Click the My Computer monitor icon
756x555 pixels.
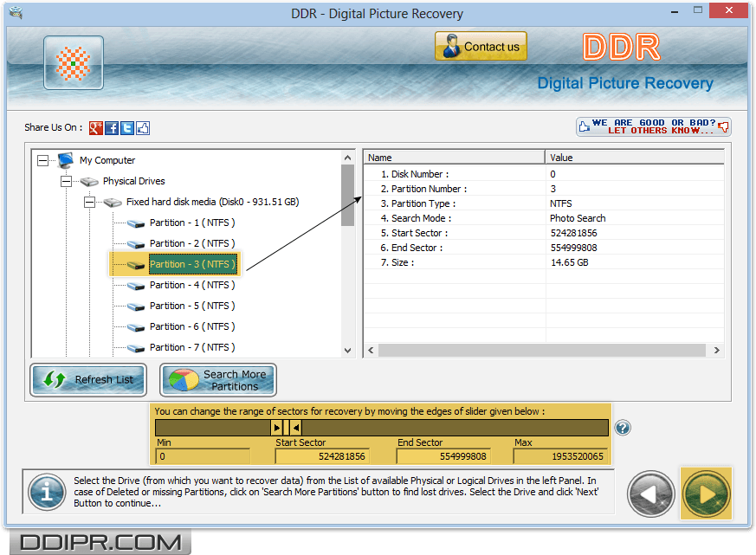coord(66,160)
